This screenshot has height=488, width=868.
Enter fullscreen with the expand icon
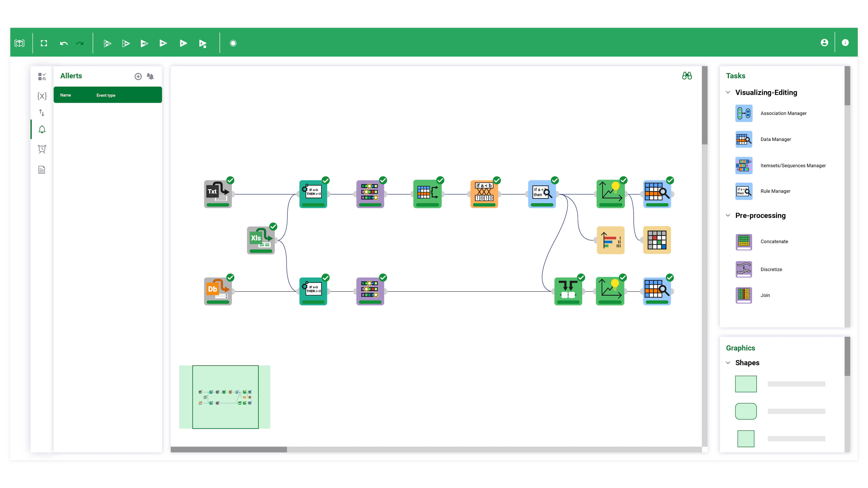pyautogui.click(x=44, y=43)
